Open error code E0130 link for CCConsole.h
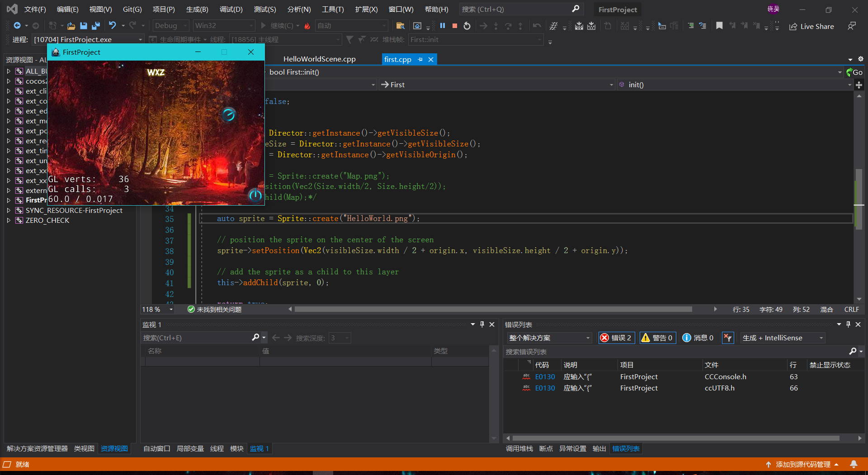The height and width of the screenshot is (475, 868). pyautogui.click(x=545, y=376)
